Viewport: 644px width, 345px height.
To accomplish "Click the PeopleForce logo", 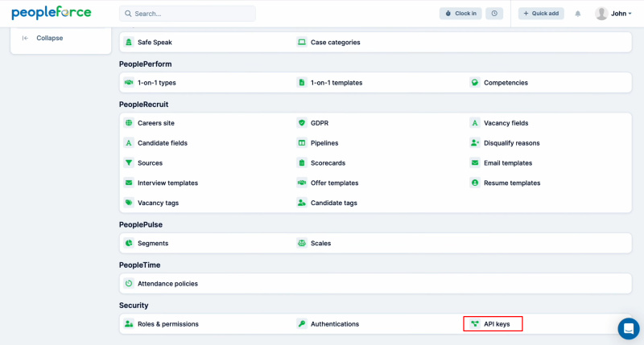I will click(x=52, y=13).
